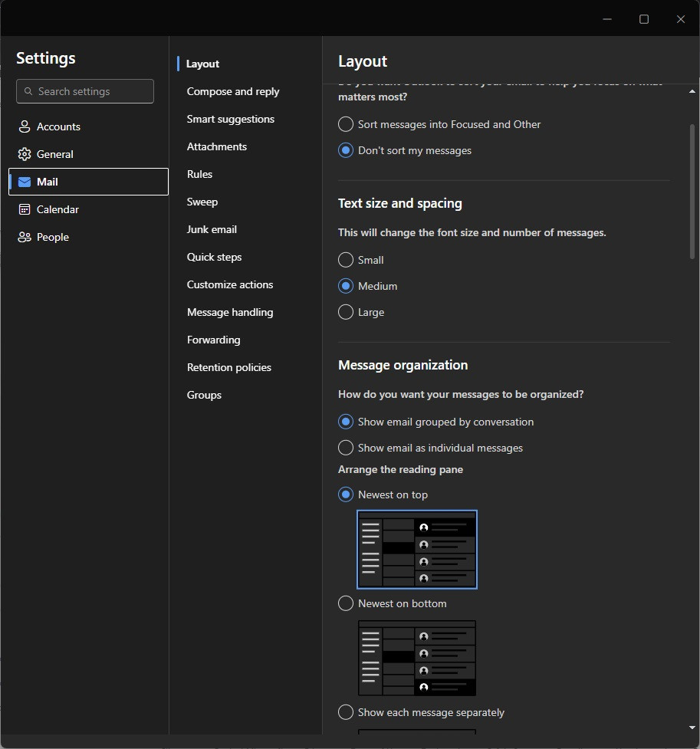Screen dimensions: 700x749
Task: Click the Newest on bottom preview thumbnail
Action: point(417,659)
